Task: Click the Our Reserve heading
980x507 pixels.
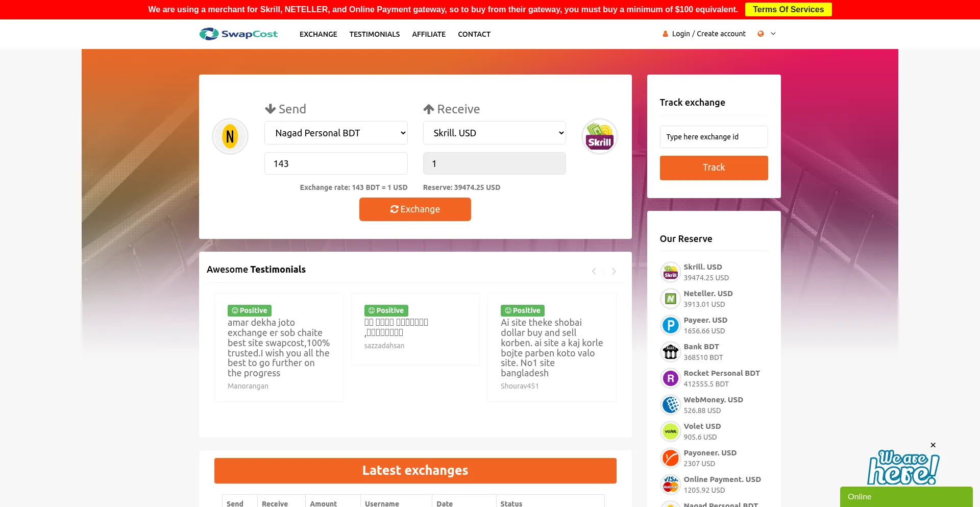Action: click(685, 239)
